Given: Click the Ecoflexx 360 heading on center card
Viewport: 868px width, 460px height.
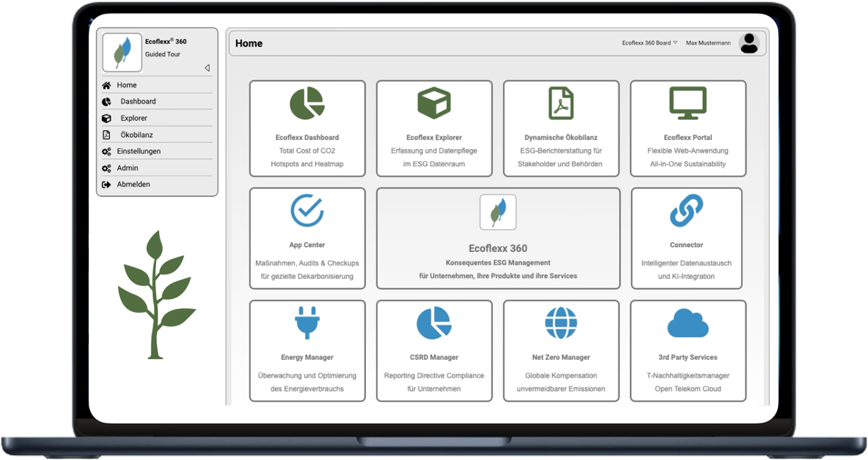Looking at the screenshot, I should tap(498, 248).
